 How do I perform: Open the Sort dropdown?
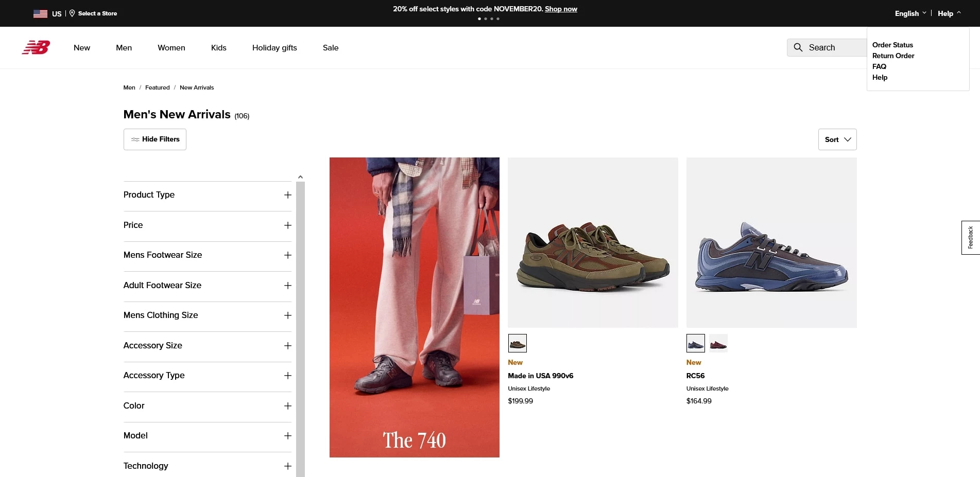tap(837, 139)
